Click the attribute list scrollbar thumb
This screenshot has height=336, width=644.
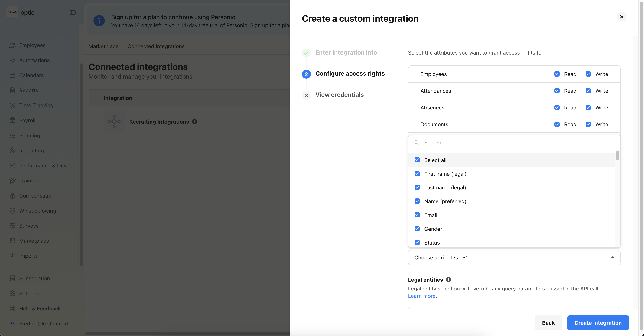pyautogui.click(x=617, y=156)
